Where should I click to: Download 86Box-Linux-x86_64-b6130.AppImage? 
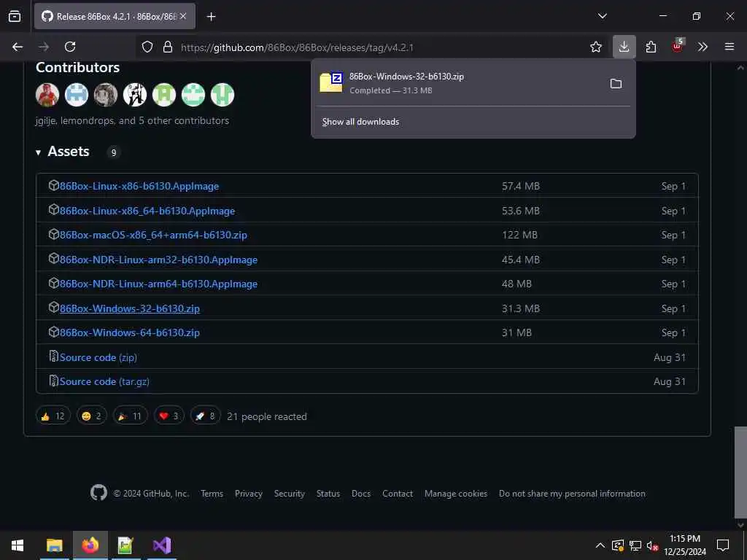[x=147, y=211]
